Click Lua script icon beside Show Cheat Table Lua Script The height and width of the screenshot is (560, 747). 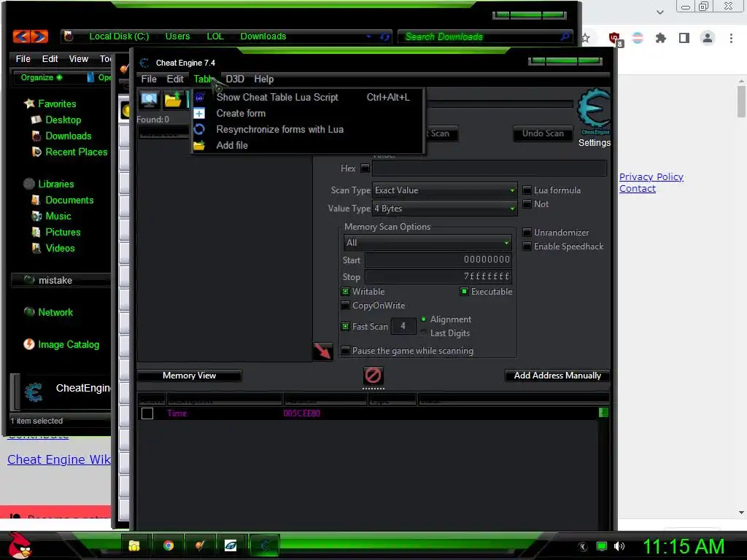tap(199, 97)
